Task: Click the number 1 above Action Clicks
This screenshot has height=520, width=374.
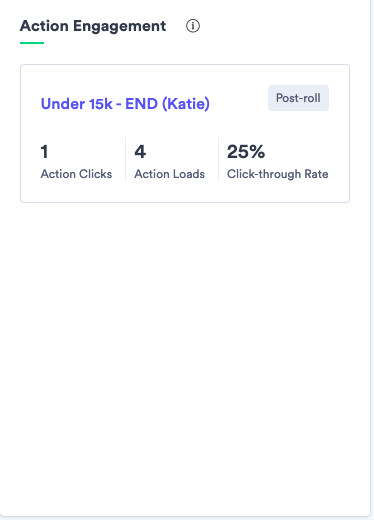Action: (44, 152)
